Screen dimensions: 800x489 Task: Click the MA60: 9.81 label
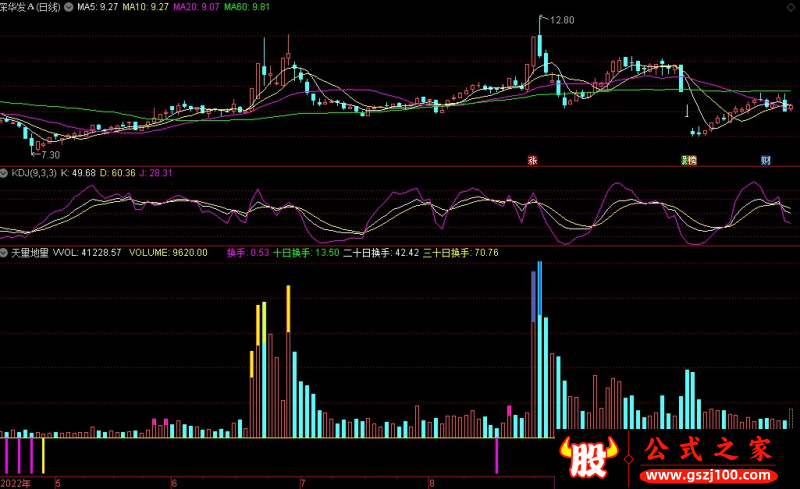tap(247, 7)
